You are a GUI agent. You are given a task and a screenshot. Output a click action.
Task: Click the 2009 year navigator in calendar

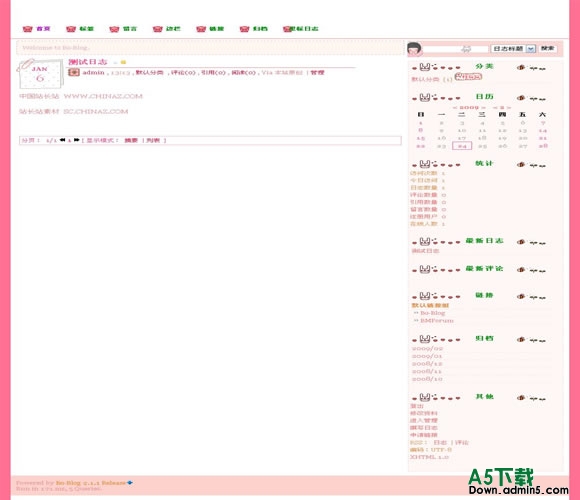[469, 107]
